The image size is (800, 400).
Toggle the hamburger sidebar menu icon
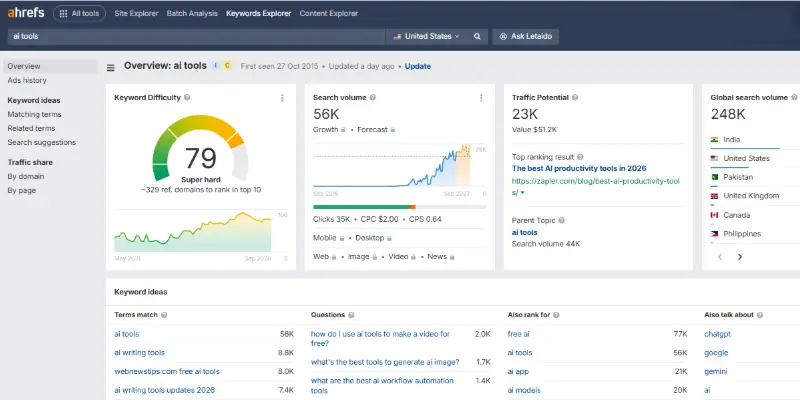coord(110,68)
